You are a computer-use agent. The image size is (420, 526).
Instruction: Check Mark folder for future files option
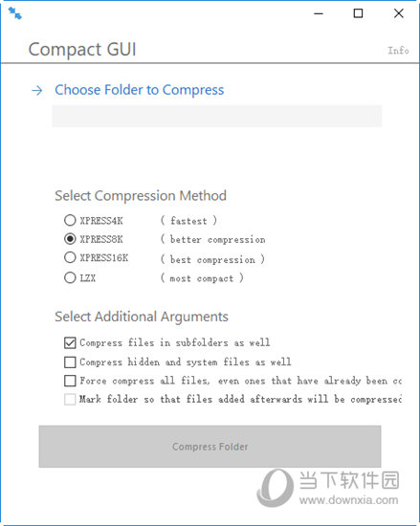point(70,400)
